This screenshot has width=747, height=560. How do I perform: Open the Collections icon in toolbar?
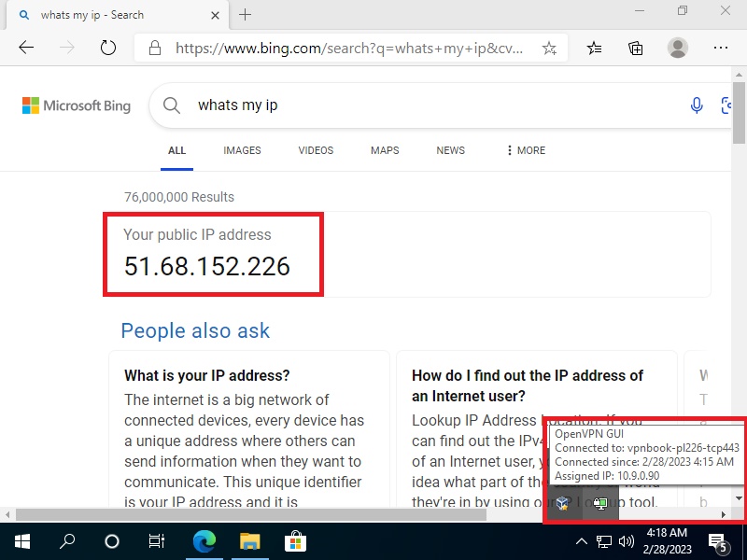pos(636,48)
